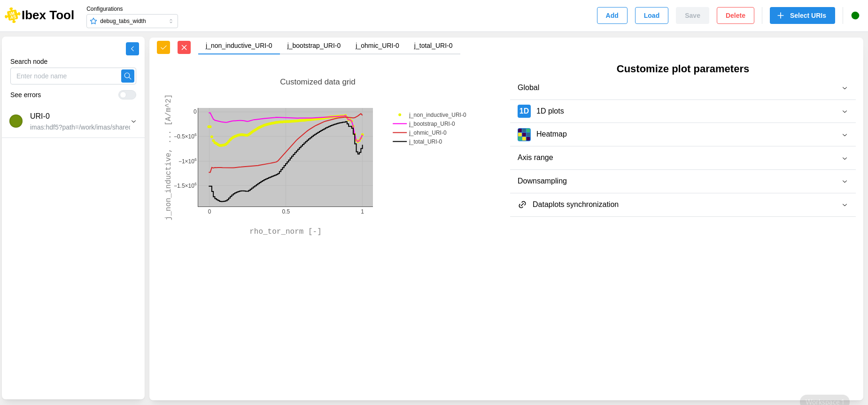Image resolution: width=868 pixels, height=405 pixels.
Task: Click the search magnifier icon
Action: pos(128,76)
